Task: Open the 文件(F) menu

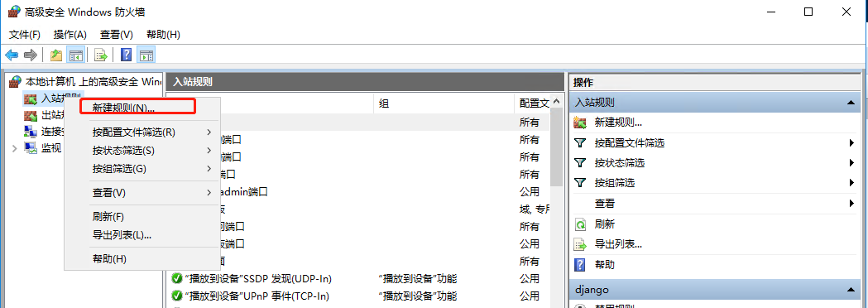Action: pyautogui.click(x=25, y=34)
